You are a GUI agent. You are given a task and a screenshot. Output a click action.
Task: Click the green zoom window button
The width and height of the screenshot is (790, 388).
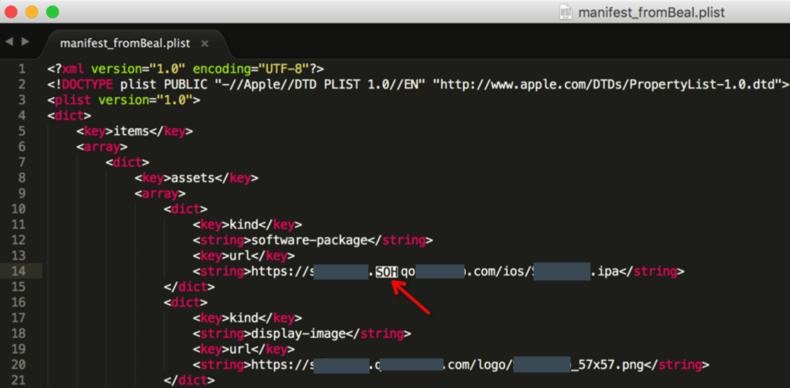click(52, 12)
